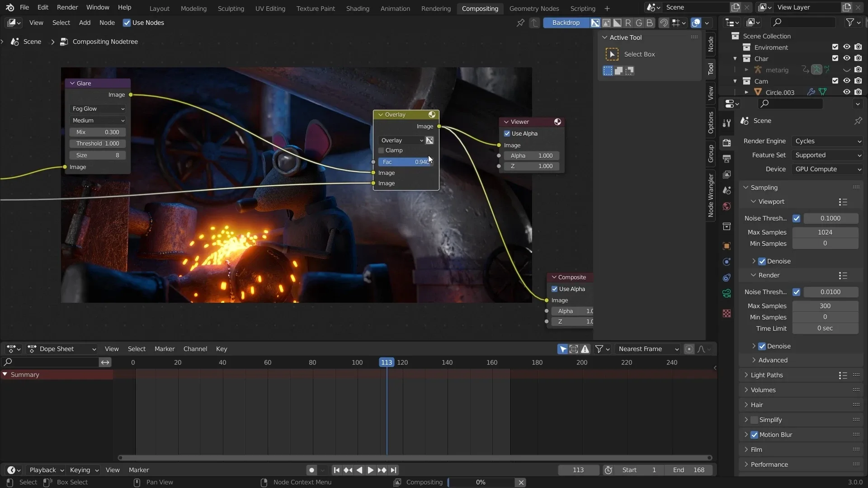Open the Render Engine dropdown
This screenshot has height=488, width=868.
point(827,141)
